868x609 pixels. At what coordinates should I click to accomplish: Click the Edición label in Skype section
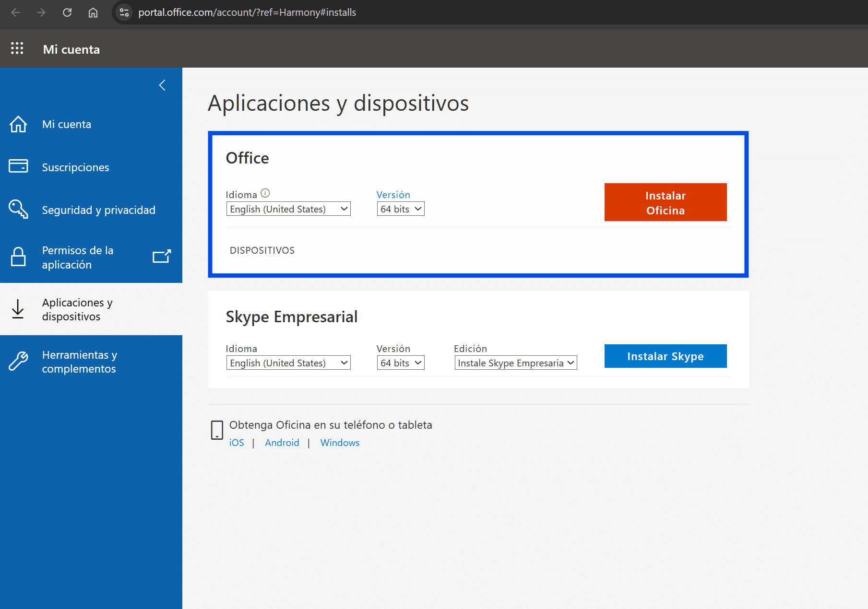471,349
